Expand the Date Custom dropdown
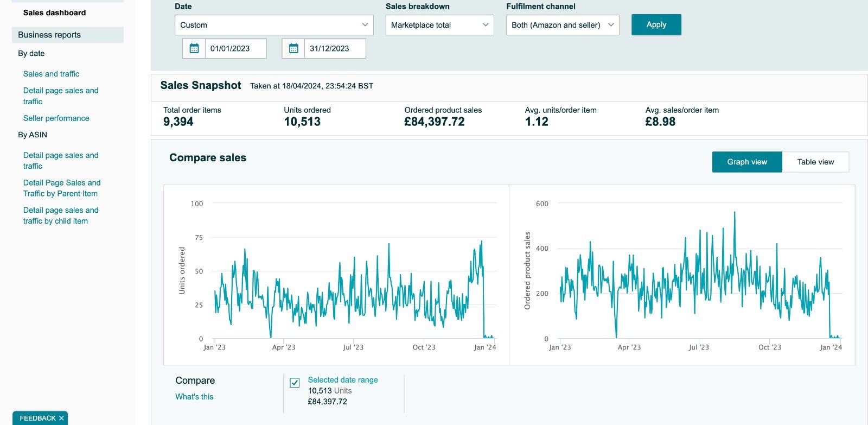868x425 pixels. 274,25
